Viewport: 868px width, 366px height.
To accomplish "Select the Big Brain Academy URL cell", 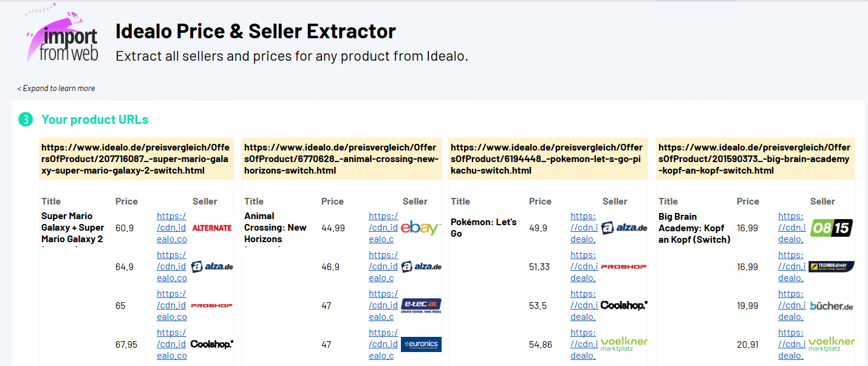I will pos(756,159).
